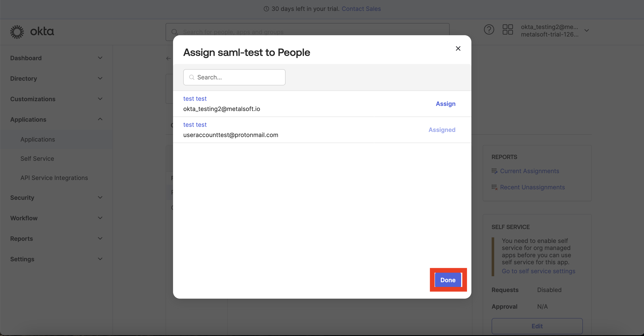The width and height of the screenshot is (644, 336).
Task: Click the top search bar magnifier icon
Action: point(175,32)
